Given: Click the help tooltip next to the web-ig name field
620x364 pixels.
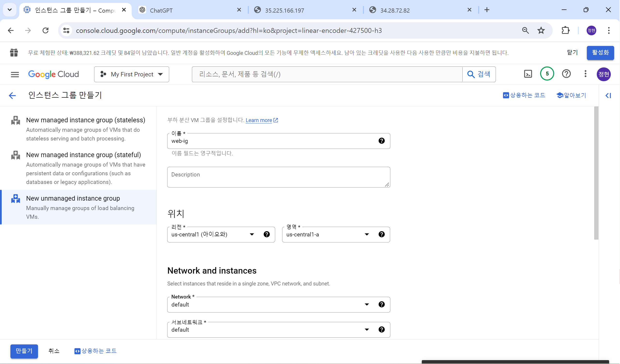Looking at the screenshot, I should coord(382,141).
